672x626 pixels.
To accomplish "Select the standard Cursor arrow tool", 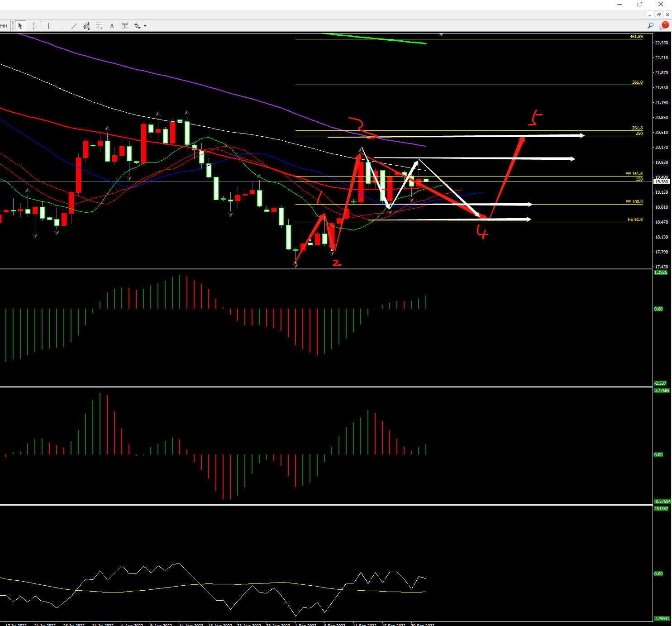I will click(x=20, y=26).
